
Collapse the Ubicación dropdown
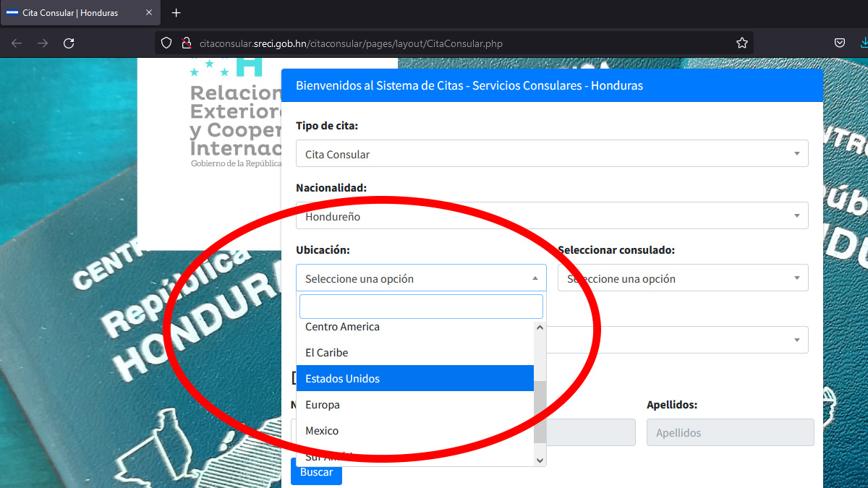click(x=421, y=278)
